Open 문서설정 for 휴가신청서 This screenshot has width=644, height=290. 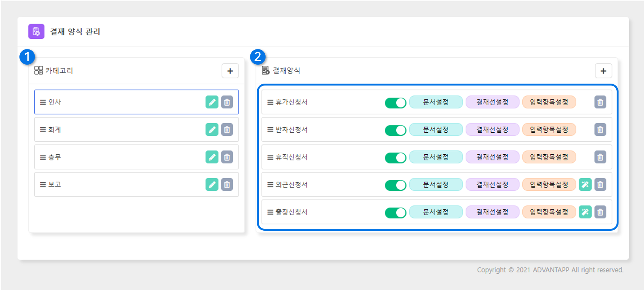[436, 102]
